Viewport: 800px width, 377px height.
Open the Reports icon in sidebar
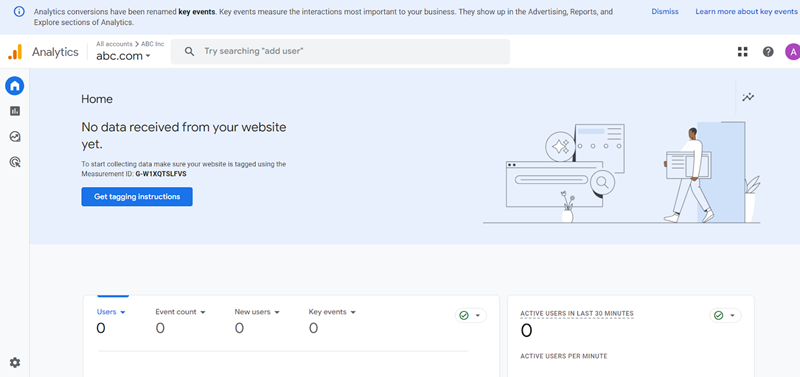15,111
